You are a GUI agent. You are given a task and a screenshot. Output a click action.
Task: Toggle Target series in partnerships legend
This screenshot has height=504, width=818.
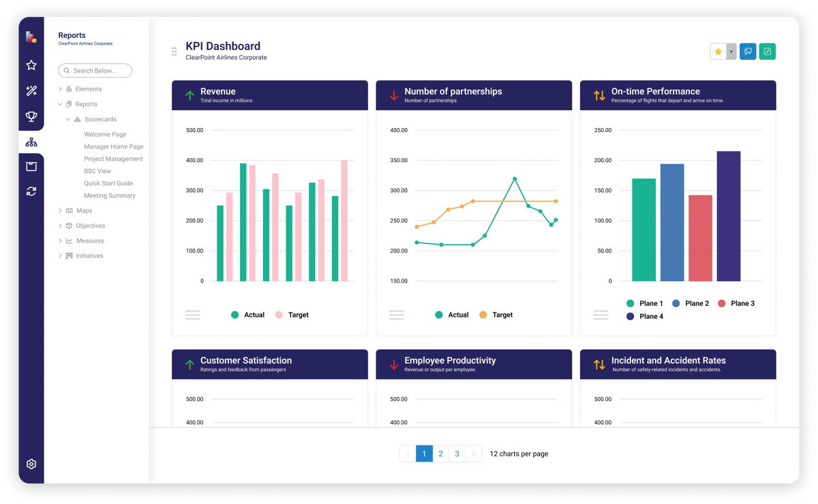click(496, 315)
